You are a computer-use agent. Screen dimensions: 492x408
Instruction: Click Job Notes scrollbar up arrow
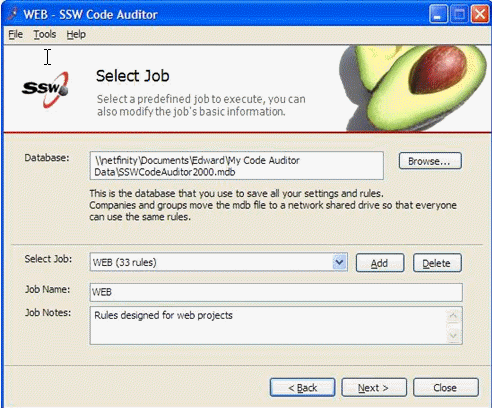point(454,316)
